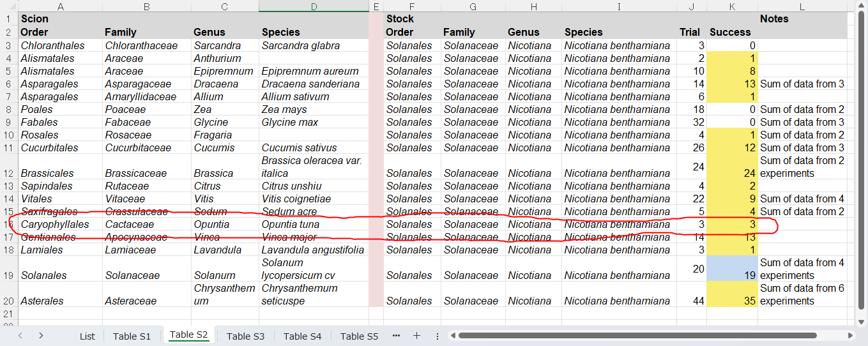Click the horizontal scrollbar left arrow

(452, 336)
